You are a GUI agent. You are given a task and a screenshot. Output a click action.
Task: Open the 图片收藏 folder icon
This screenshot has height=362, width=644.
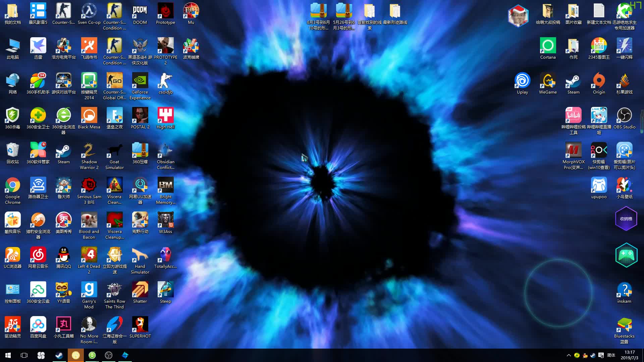(x=573, y=14)
